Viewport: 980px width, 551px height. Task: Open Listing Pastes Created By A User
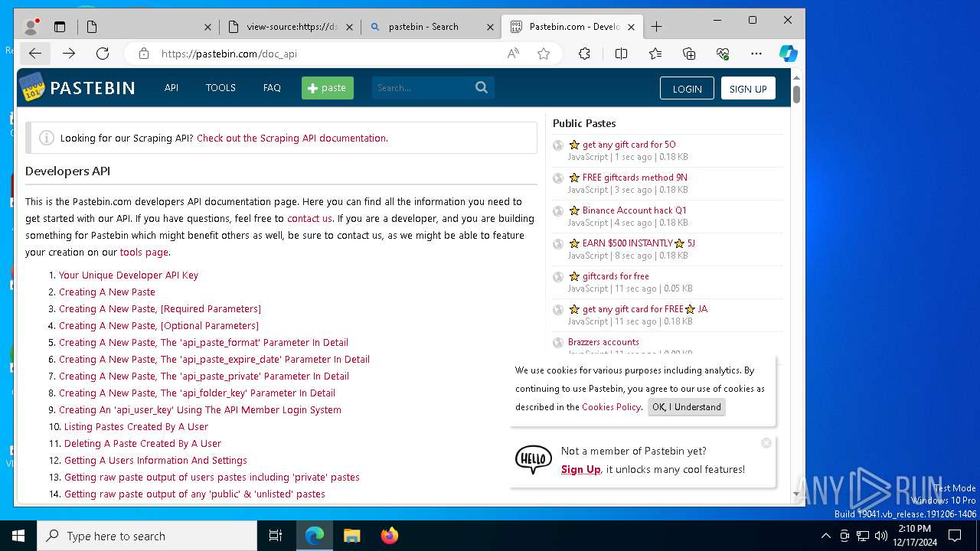click(x=136, y=427)
